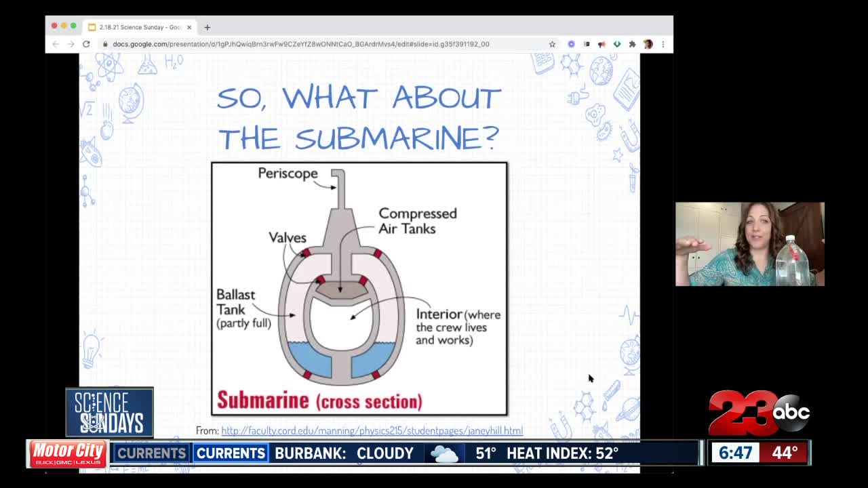Click the purple gear extension icon
Screen dimensions: 868x488
[x=571, y=44]
